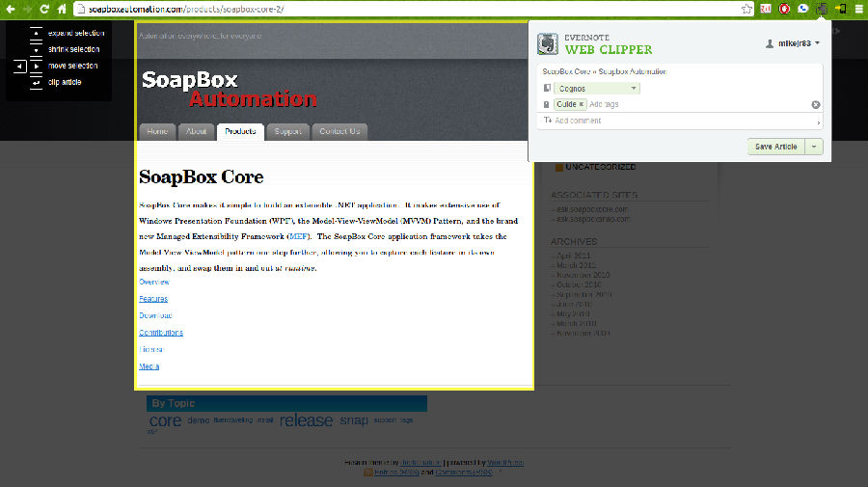This screenshot has width=868, height=487.
Task: Open the Features link
Action: click(153, 299)
